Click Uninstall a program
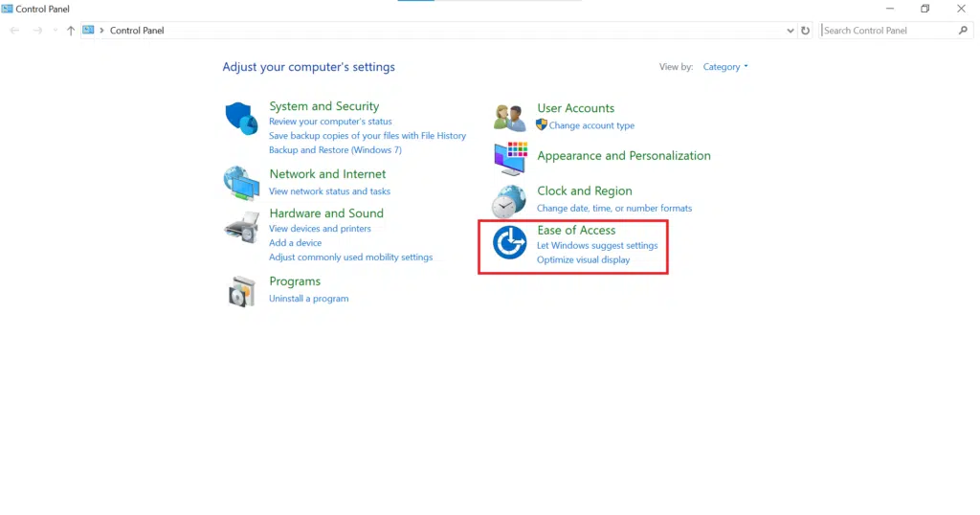Screen dimensions: 980x515 [309, 299]
